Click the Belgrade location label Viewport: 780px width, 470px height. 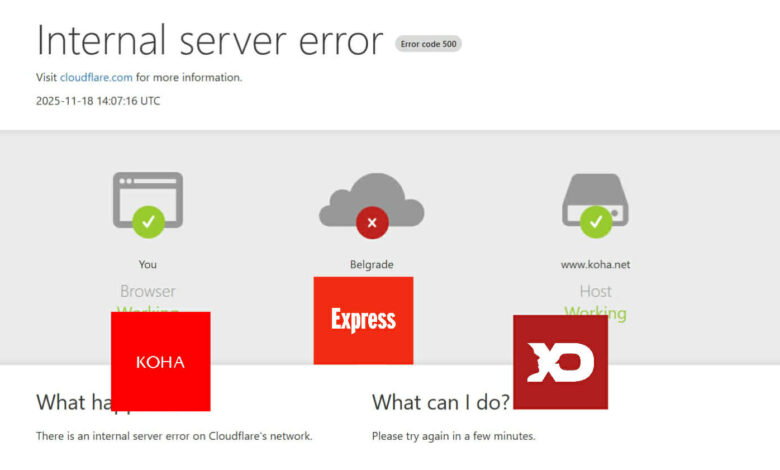click(371, 265)
